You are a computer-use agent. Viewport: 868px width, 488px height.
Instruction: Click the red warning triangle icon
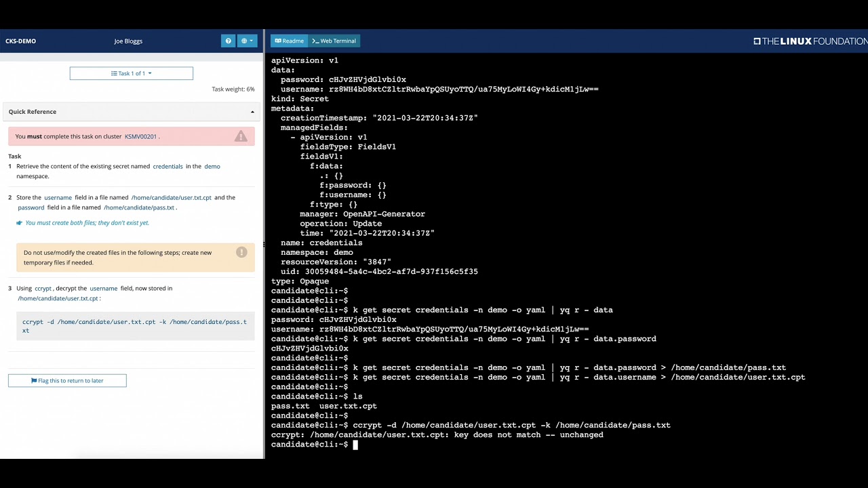241,136
